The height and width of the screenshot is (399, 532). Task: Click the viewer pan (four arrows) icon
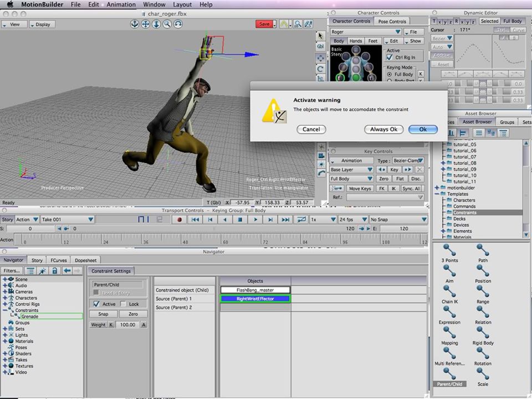click(x=145, y=24)
